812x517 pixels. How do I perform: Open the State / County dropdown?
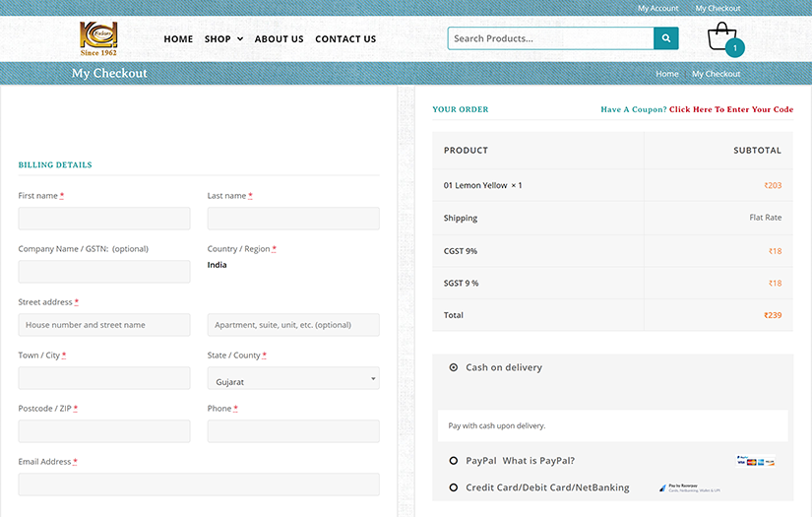pyautogui.click(x=293, y=378)
